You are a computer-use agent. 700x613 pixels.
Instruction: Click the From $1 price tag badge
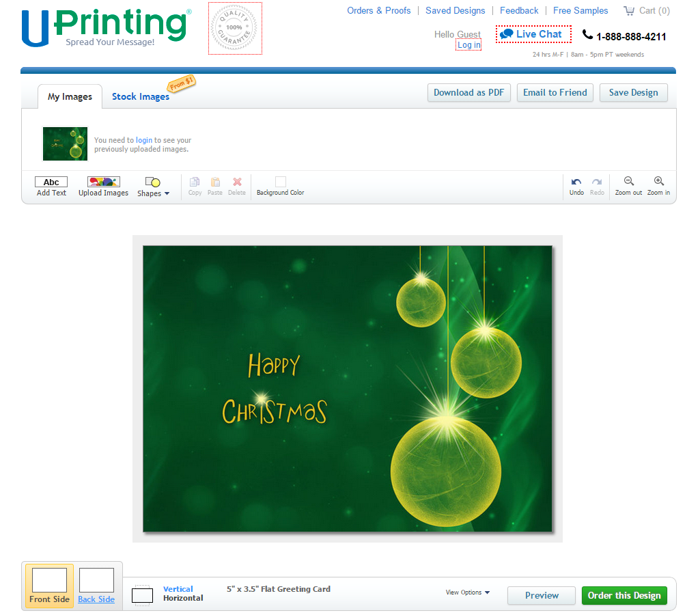(x=181, y=83)
